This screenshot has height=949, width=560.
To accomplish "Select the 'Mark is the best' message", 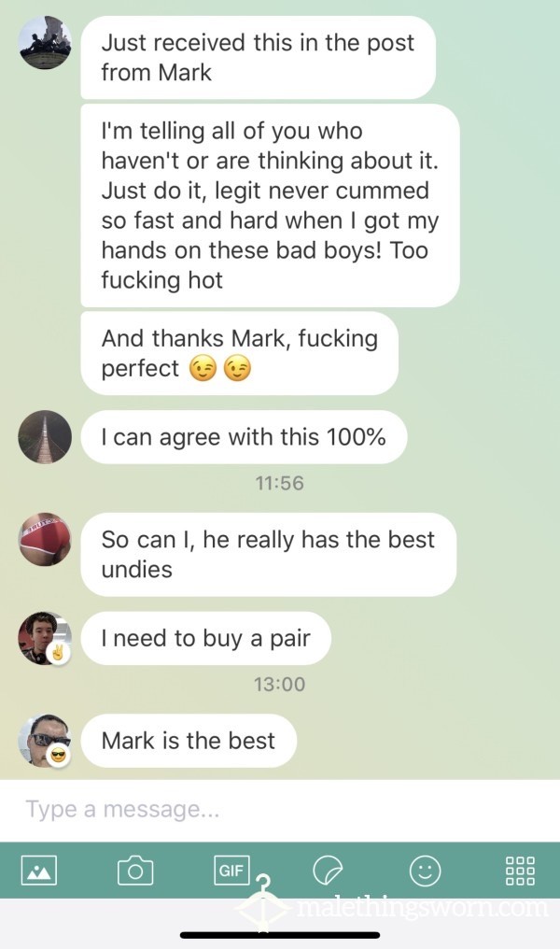I will [189, 741].
